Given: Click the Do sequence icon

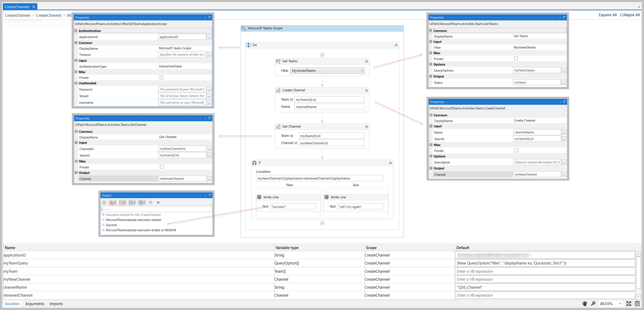Looking at the screenshot, I should tap(249, 45).
